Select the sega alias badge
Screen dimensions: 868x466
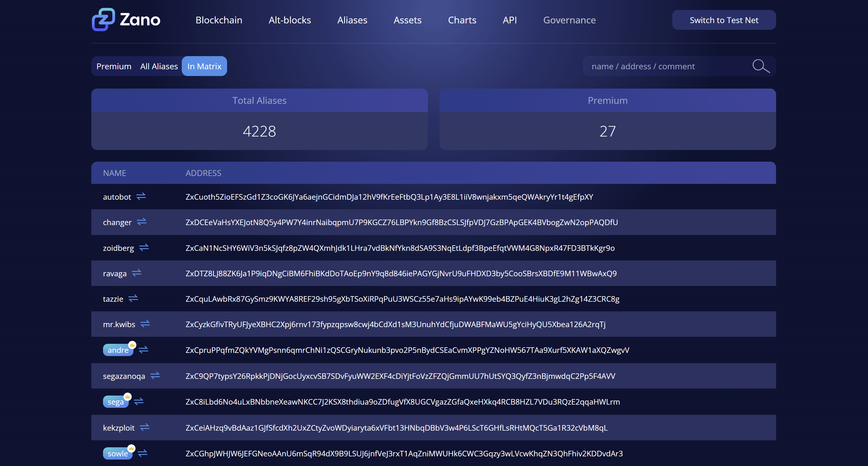pyautogui.click(x=116, y=401)
